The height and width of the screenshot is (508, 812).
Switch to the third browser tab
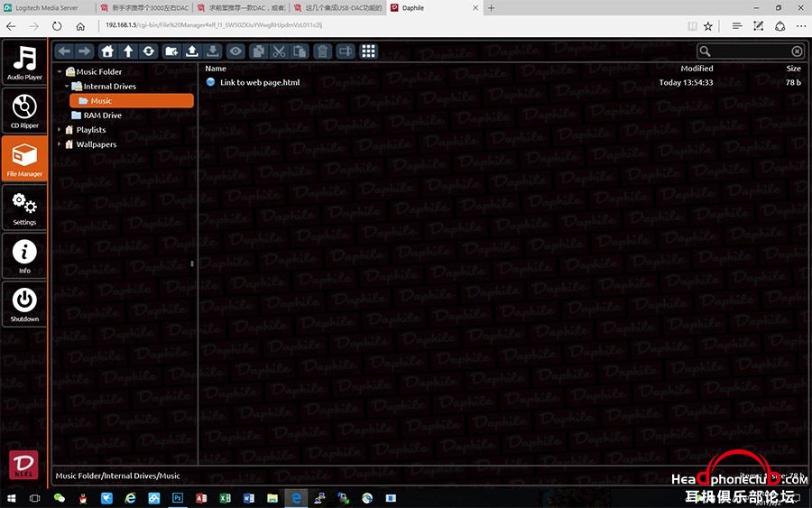241,8
